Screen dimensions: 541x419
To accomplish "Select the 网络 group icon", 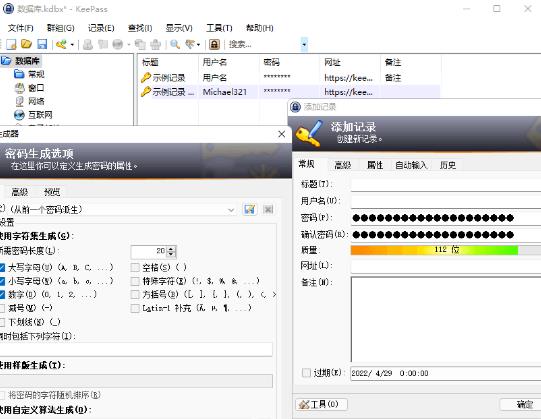I will pos(19,101).
